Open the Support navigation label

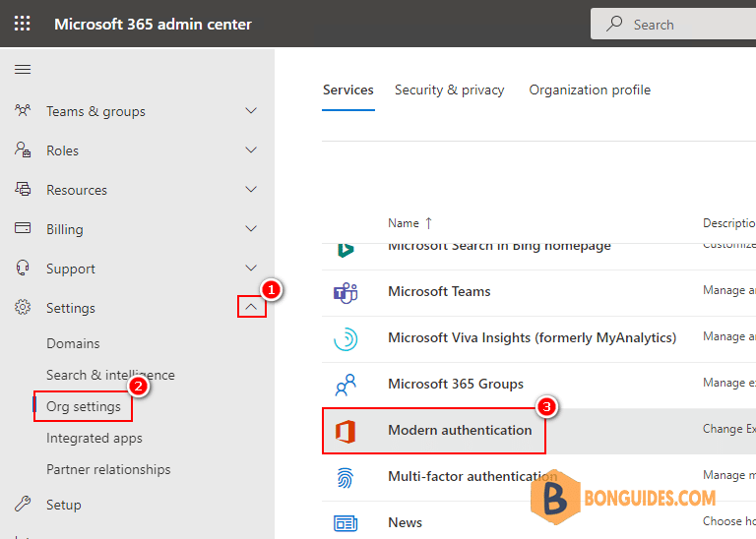71,269
